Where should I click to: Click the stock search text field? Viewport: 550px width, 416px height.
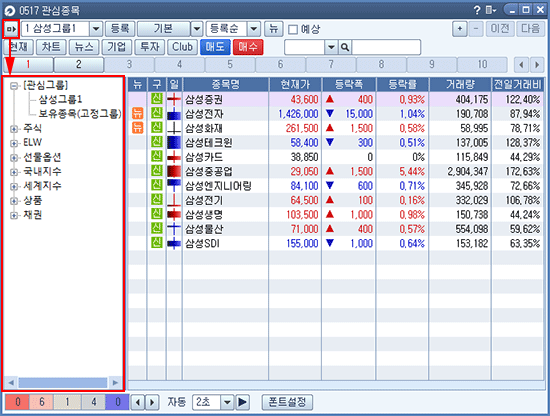pos(386,47)
